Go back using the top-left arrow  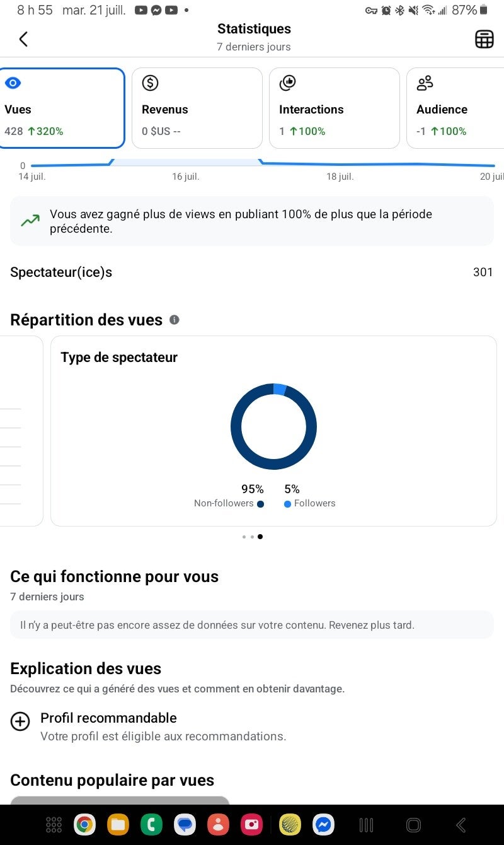point(23,39)
